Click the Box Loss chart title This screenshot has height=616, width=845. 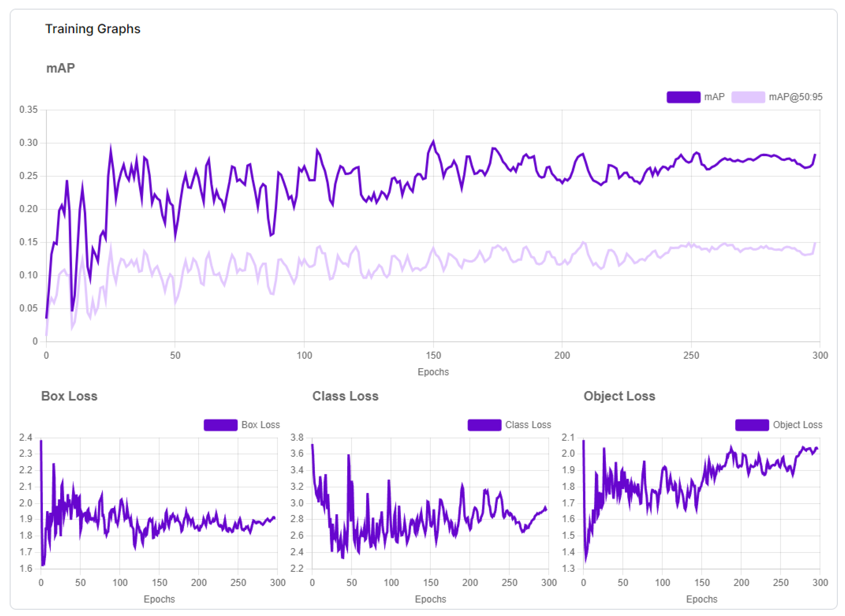click(x=69, y=396)
